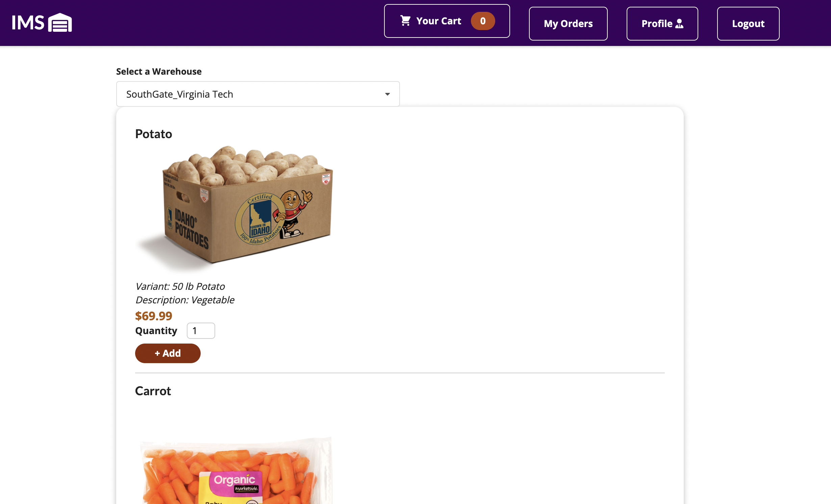Viewport: 831px width, 504px height.
Task: Open the Your Cart button
Action: tap(447, 21)
